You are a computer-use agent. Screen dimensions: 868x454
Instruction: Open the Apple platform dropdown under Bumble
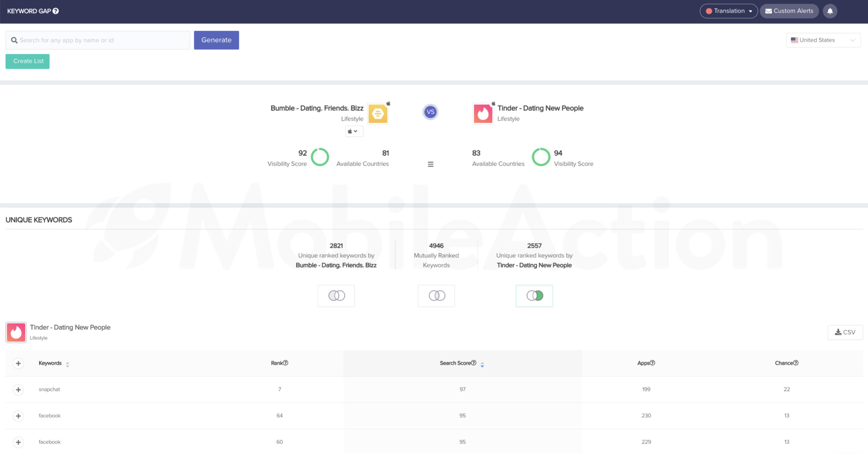point(354,131)
